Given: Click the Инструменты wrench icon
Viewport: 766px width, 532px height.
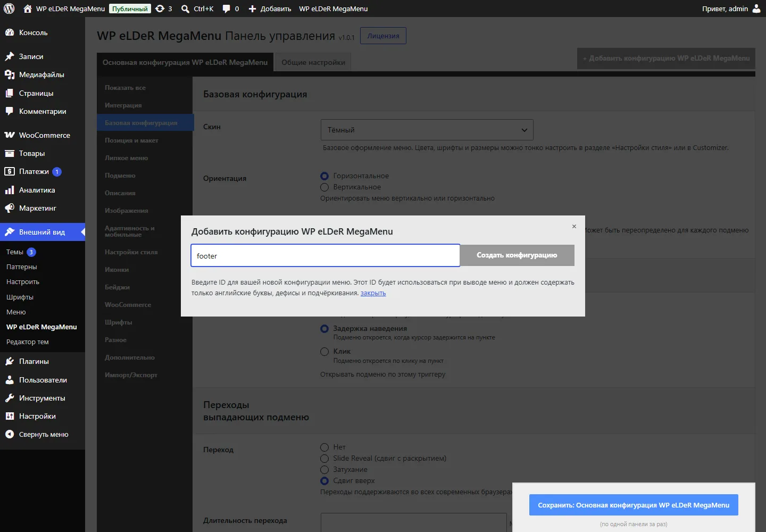Looking at the screenshot, I should click(10, 398).
